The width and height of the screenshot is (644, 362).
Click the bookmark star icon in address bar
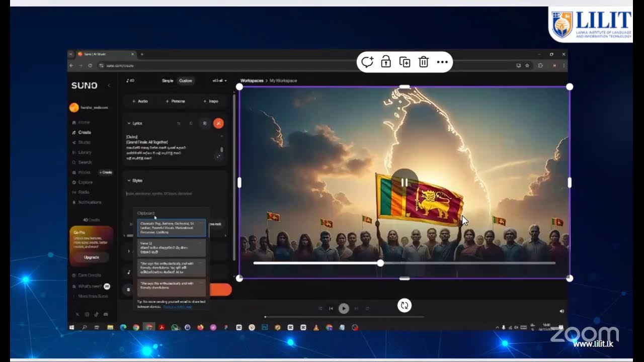527,65
